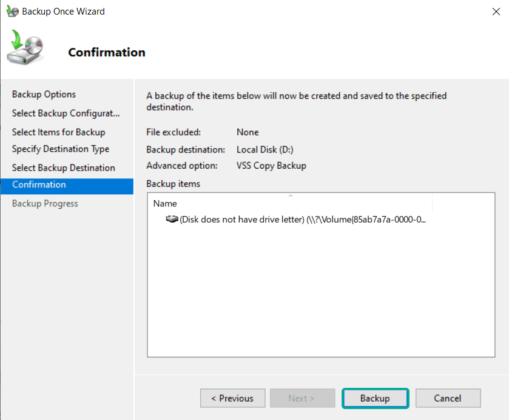The height and width of the screenshot is (420, 509).
Task: Click the Previous button
Action: click(x=232, y=398)
